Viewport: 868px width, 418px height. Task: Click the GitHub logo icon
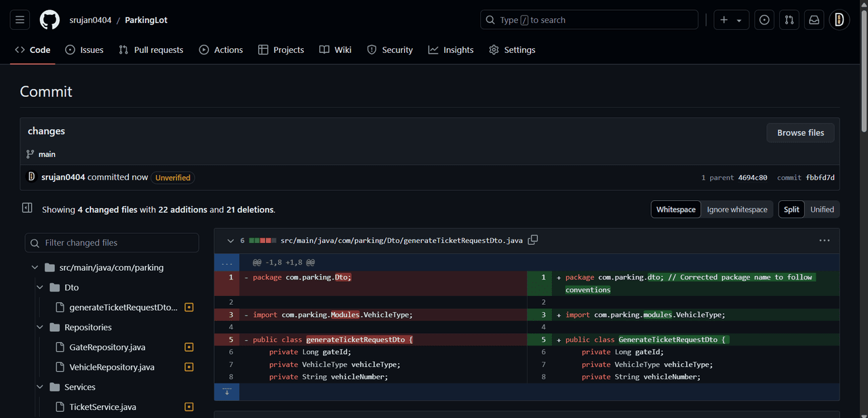(50, 20)
